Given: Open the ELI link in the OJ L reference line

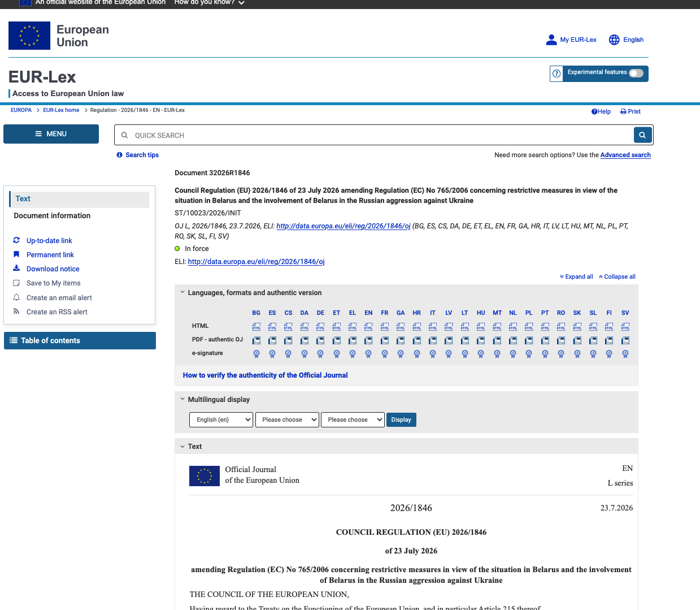Looking at the screenshot, I should click(344, 226).
